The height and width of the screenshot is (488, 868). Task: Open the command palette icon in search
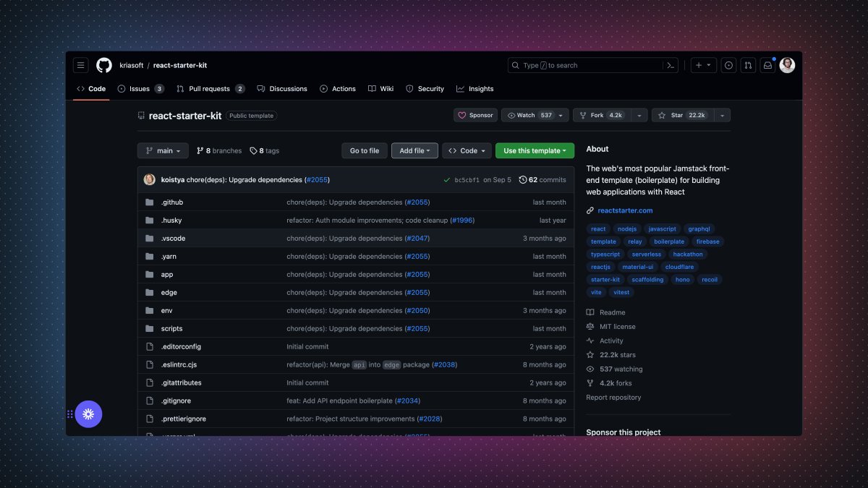671,65
